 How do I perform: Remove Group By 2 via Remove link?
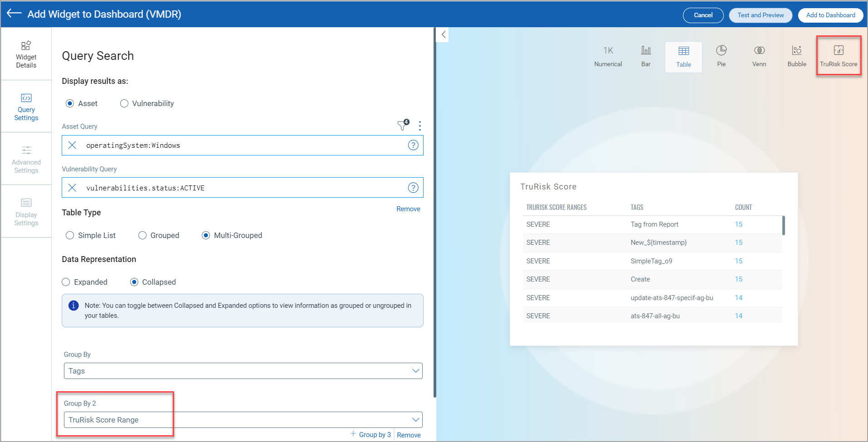[x=409, y=435]
